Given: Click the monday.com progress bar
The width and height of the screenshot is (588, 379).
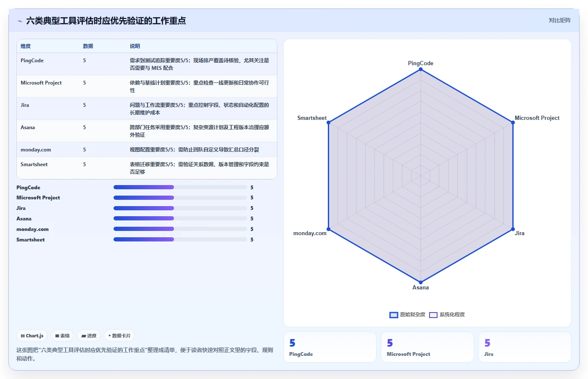Looking at the screenshot, I should [180, 229].
